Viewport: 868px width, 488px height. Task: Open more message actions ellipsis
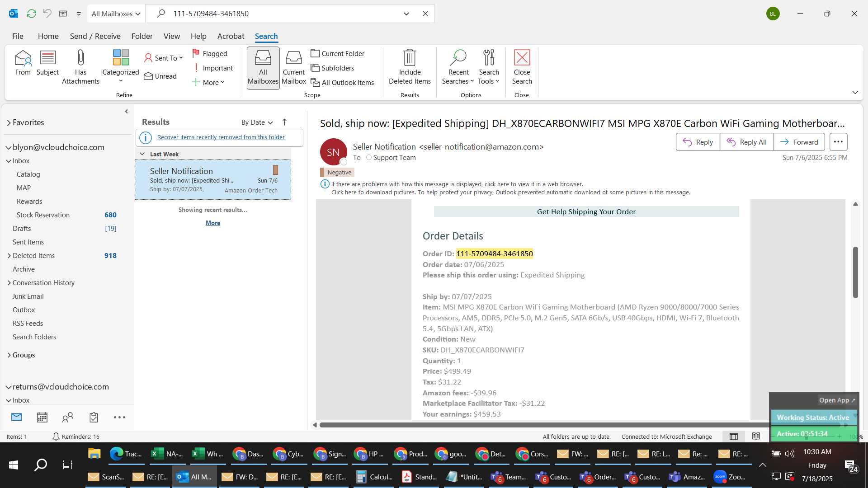838,142
